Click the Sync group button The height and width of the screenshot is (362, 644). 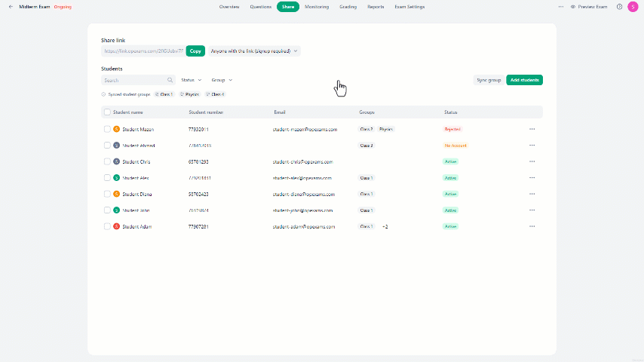pos(489,80)
